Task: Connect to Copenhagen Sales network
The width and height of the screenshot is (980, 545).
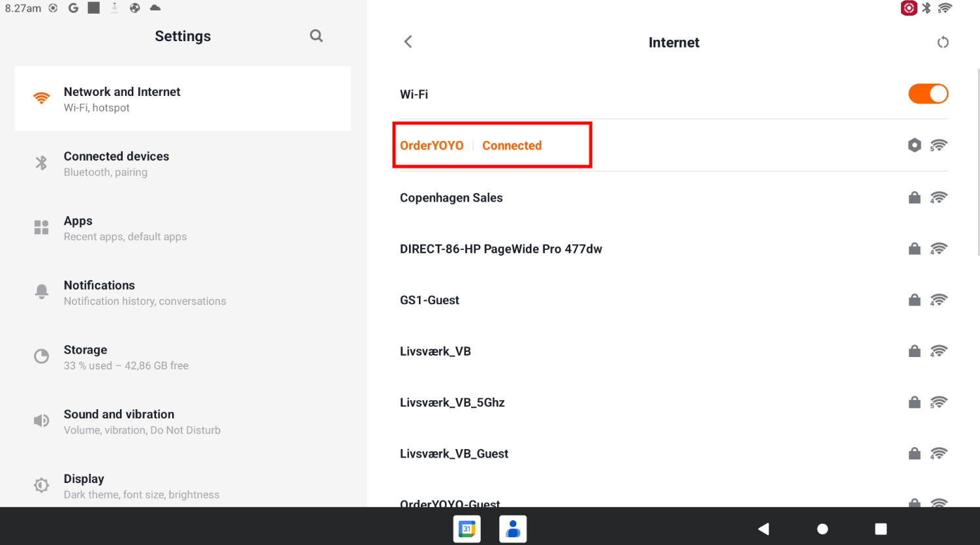Action: (673, 198)
